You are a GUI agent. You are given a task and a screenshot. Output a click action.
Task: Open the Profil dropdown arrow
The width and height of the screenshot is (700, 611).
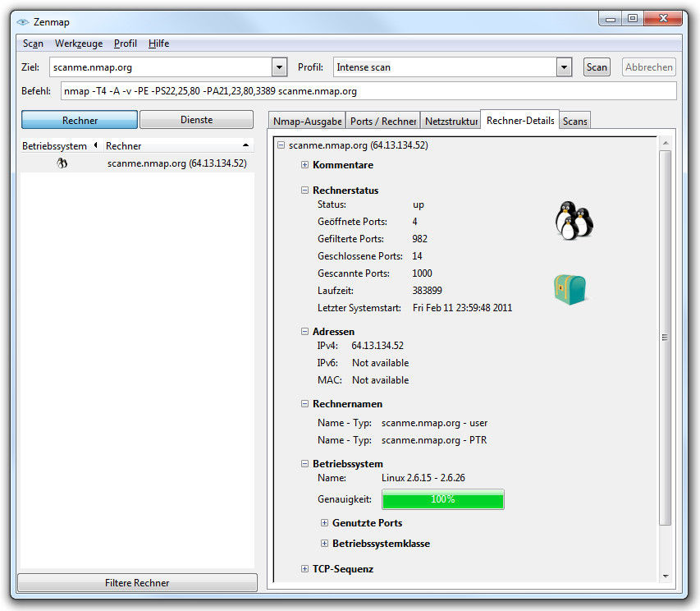point(565,67)
